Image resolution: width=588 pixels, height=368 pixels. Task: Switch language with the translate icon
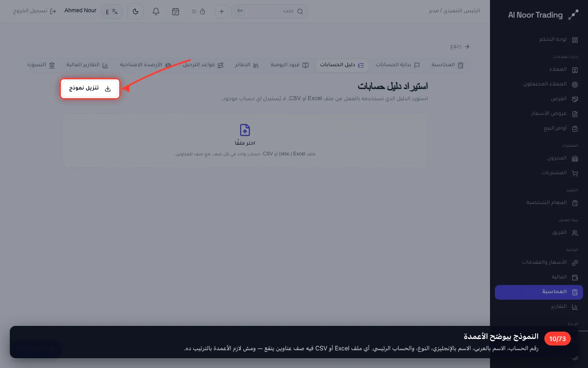(111, 11)
